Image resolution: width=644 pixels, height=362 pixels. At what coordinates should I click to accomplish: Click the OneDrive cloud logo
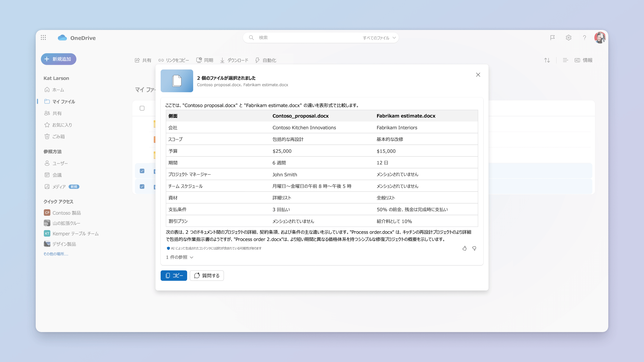pyautogui.click(x=62, y=38)
